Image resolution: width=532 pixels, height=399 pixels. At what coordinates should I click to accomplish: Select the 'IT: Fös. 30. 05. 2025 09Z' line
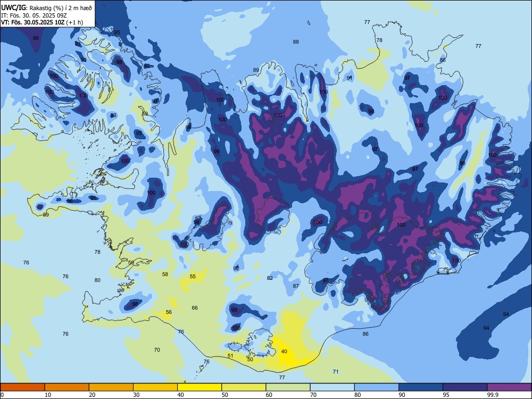coord(34,15)
